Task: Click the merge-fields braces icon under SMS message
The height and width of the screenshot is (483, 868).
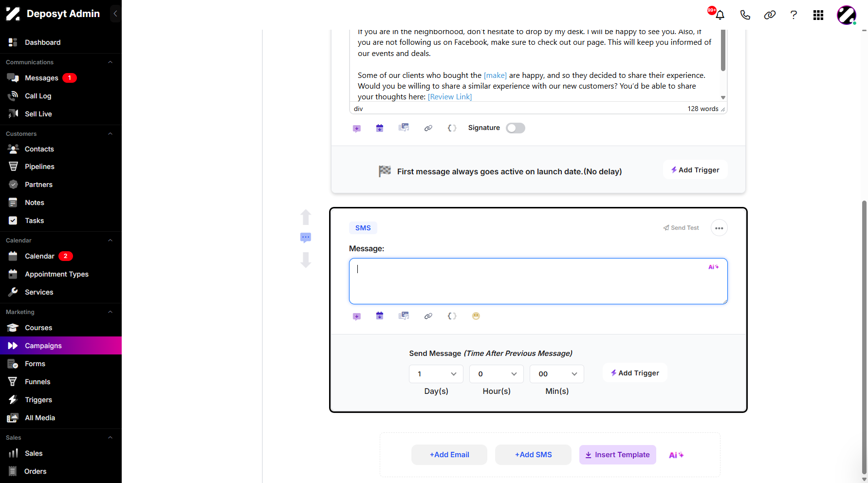Action: tap(452, 316)
